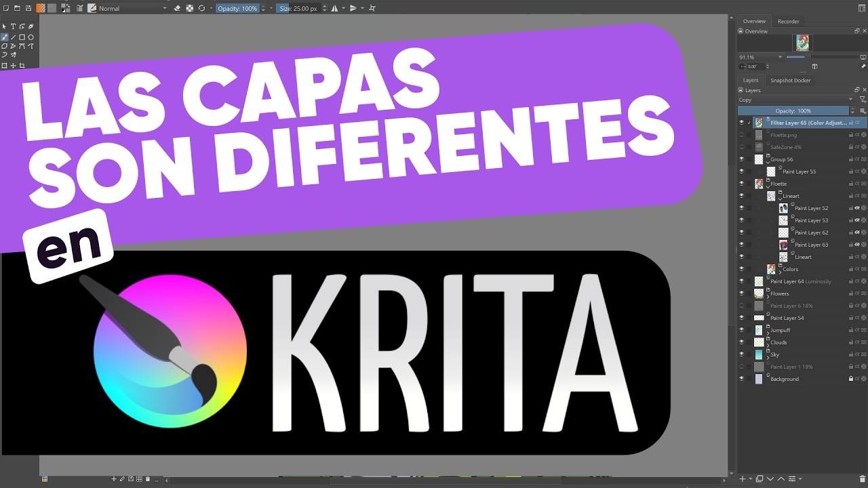Choose the Rectangle tool
This screenshot has width=868, height=488.
point(22,37)
